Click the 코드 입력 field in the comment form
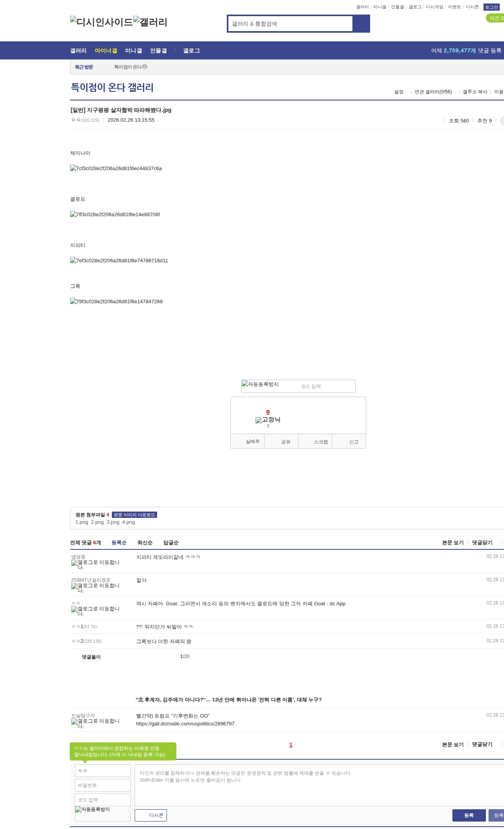This screenshot has height=829, width=504. pyautogui.click(x=103, y=800)
